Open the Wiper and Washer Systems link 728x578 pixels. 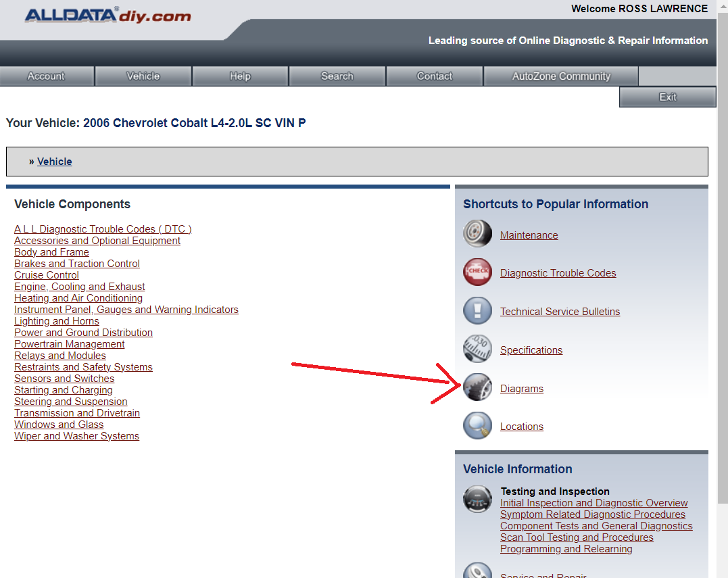(x=76, y=436)
